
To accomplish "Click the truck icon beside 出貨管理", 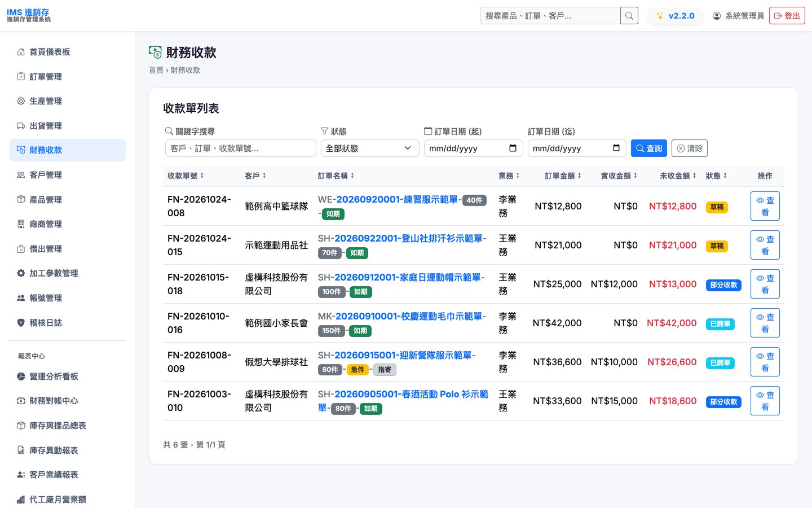I will pyautogui.click(x=21, y=126).
